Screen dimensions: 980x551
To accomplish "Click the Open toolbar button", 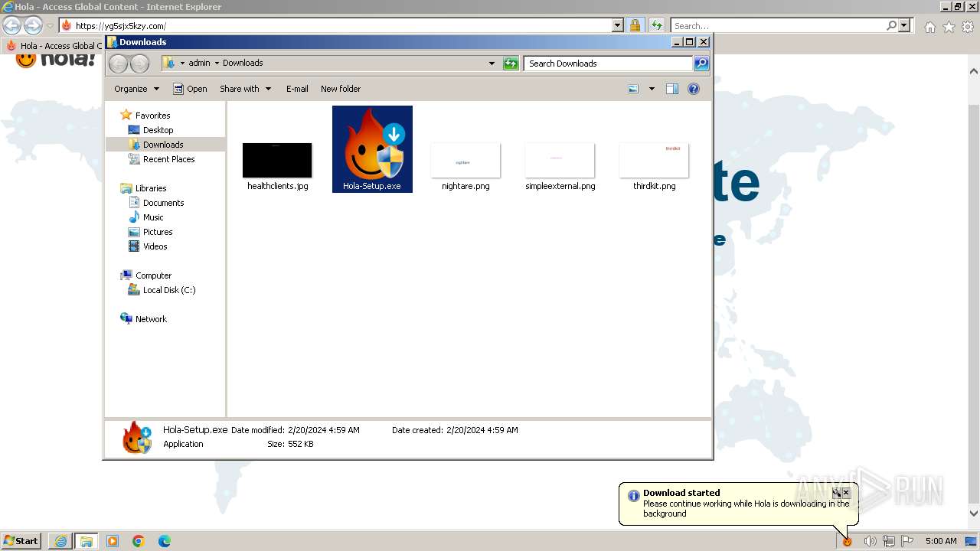I will [190, 89].
